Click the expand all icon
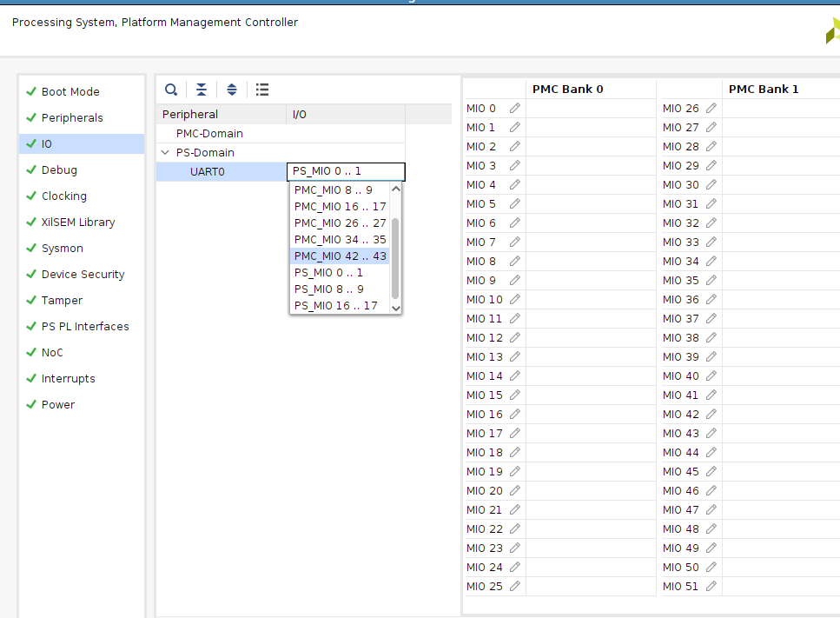The image size is (840, 618). click(x=232, y=89)
